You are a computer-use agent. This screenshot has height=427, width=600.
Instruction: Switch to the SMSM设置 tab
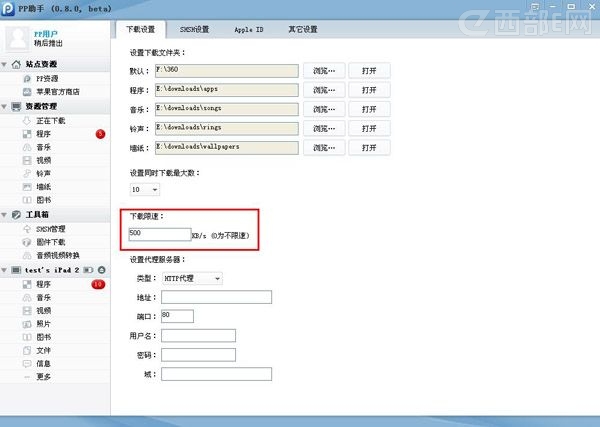point(194,29)
